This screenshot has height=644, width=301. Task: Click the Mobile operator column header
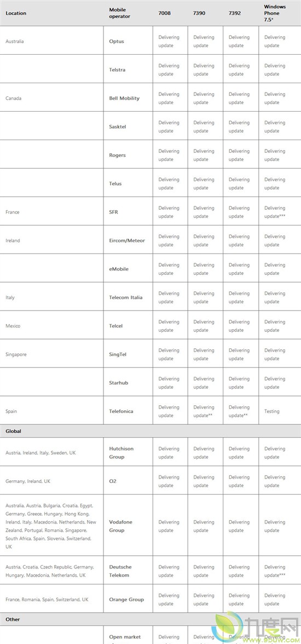[x=119, y=13]
